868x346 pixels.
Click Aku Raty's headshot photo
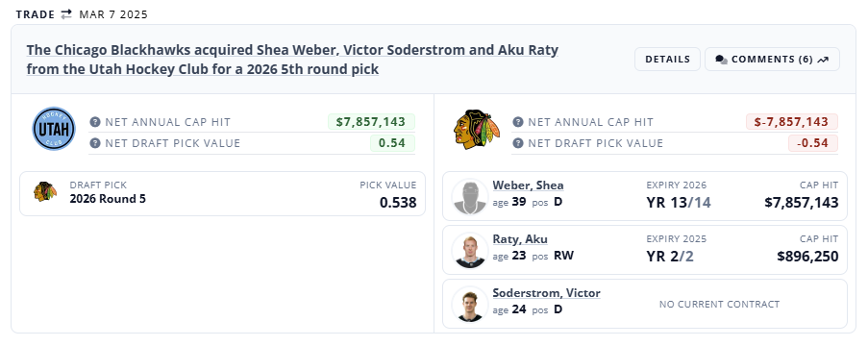470,250
